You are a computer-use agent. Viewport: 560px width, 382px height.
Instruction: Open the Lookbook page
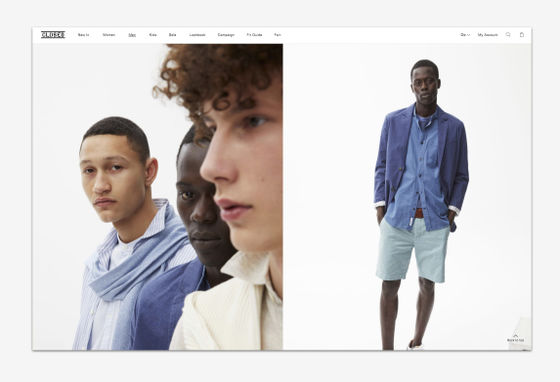point(198,35)
